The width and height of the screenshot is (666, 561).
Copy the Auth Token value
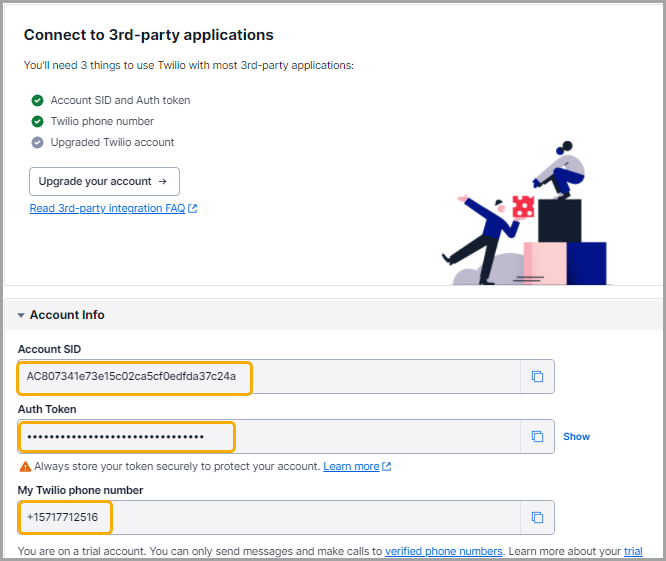pos(537,437)
